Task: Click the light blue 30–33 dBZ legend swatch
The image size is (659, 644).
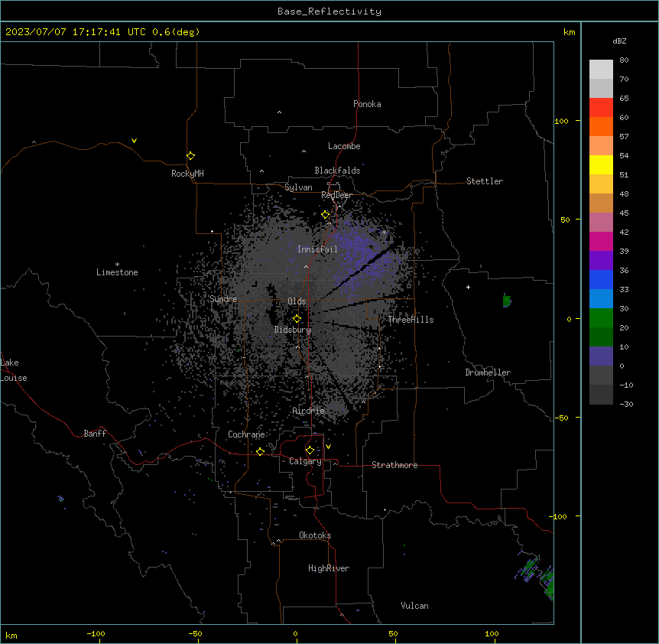Action: pyautogui.click(x=601, y=299)
